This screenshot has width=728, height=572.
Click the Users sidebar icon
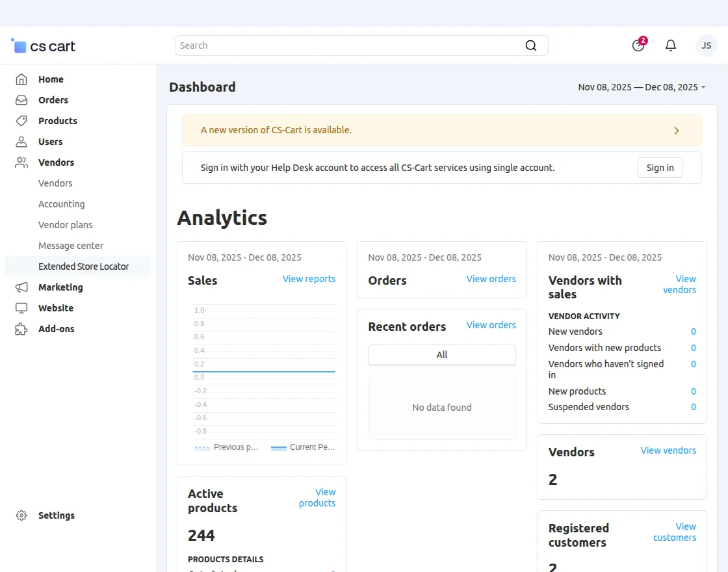point(22,141)
